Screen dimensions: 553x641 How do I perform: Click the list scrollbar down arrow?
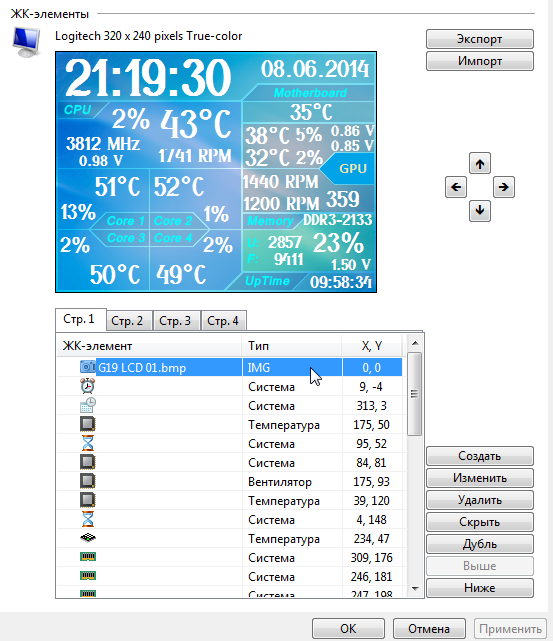click(415, 589)
